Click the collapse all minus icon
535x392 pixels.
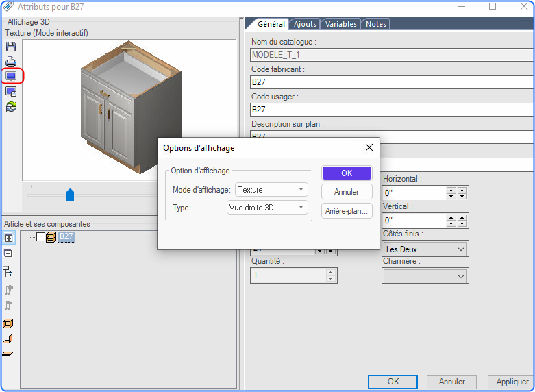pos(8,254)
